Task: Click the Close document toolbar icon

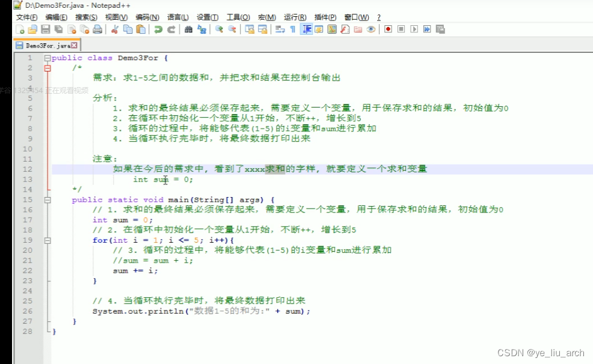Action: 72,29
